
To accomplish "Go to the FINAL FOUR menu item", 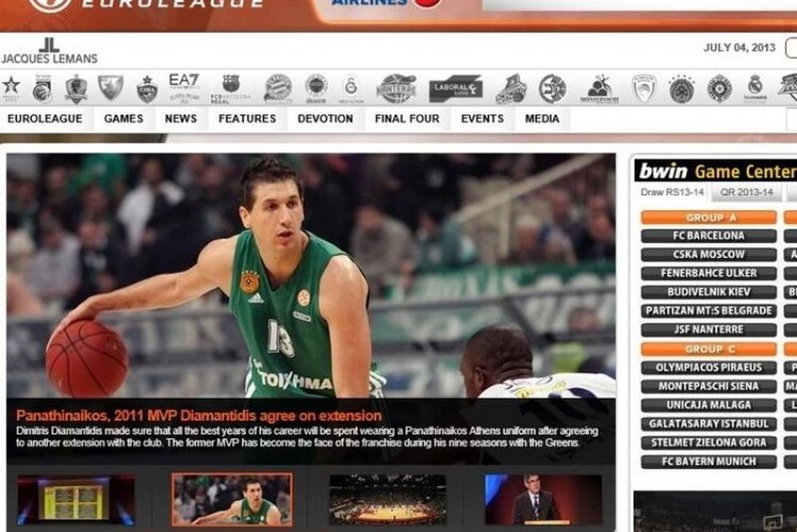I will 406,119.
